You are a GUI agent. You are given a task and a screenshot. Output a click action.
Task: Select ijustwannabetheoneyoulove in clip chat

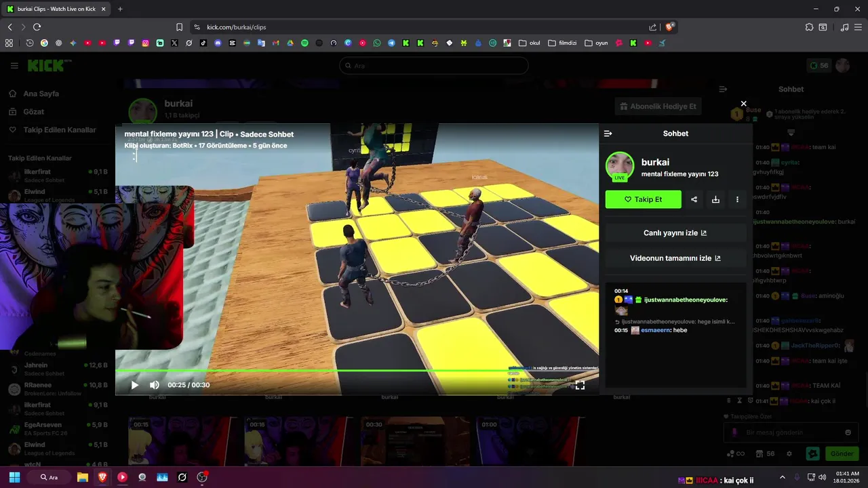coord(686,300)
